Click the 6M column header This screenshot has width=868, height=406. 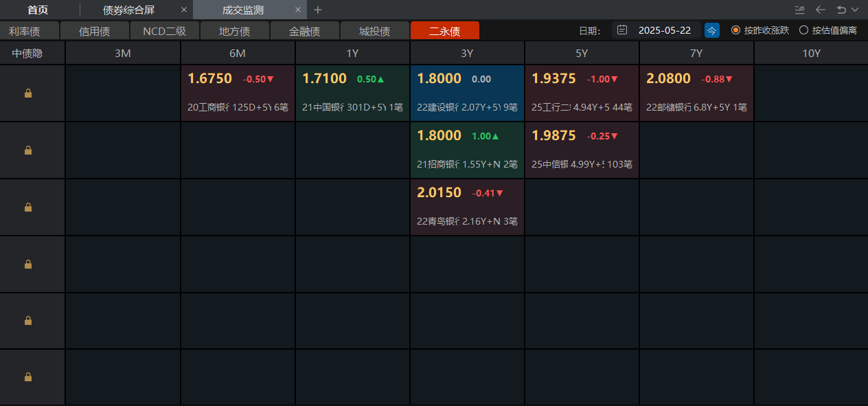pyautogui.click(x=238, y=53)
